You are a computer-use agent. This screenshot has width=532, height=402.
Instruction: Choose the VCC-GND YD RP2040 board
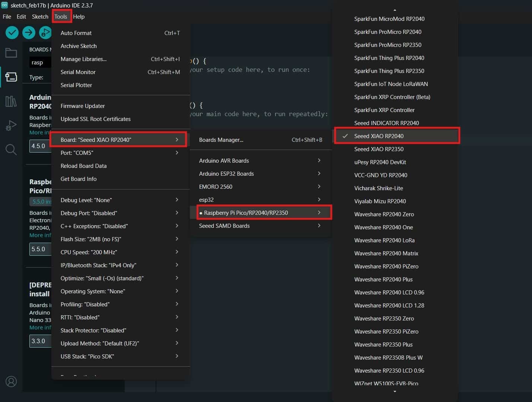395,175
